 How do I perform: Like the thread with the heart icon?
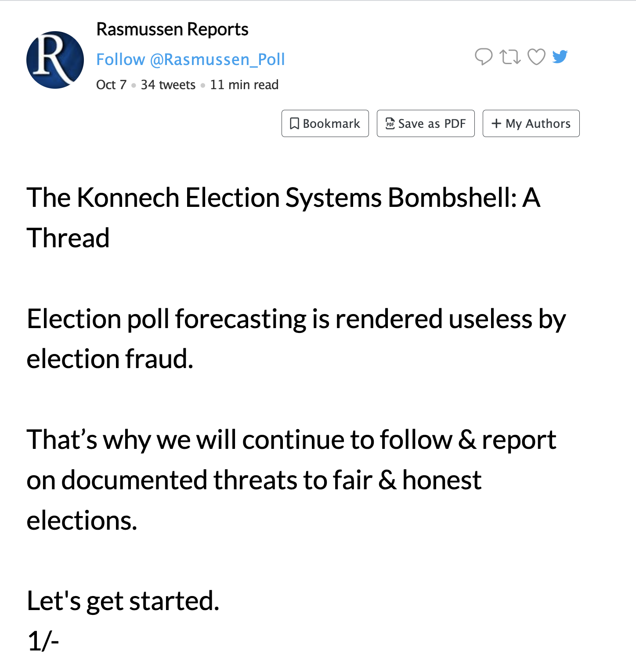click(x=536, y=57)
